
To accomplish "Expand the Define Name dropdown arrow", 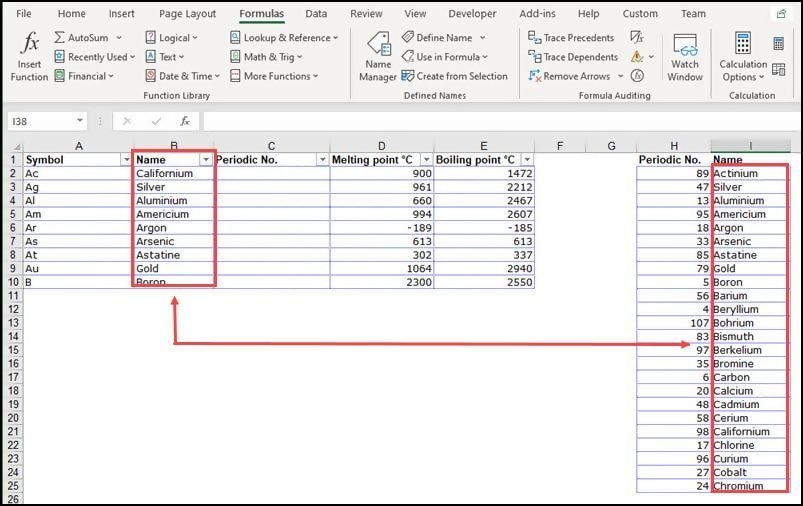I will tap(482, 37).
